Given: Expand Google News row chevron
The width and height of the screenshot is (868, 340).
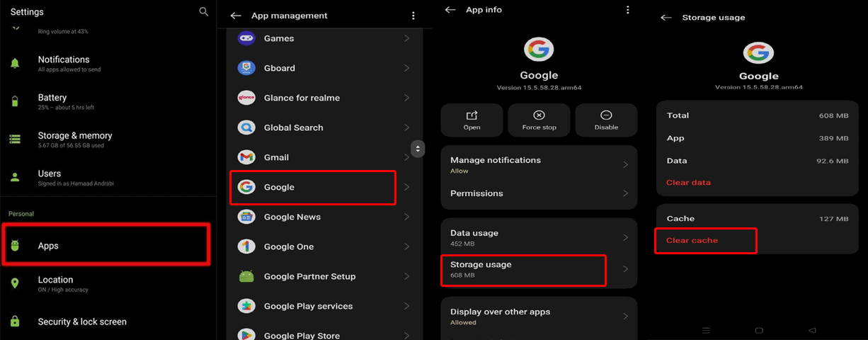Looking at the screenshot, I should click(407, 217).
